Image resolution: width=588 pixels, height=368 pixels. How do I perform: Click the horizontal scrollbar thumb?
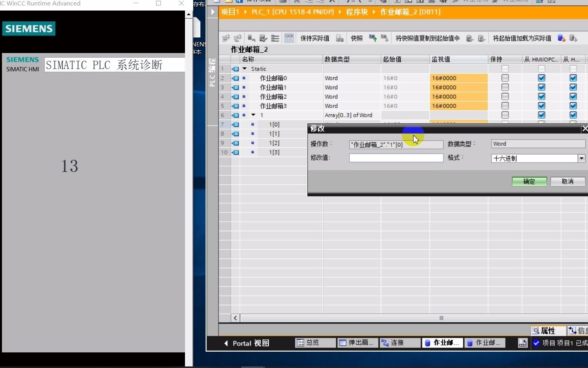(441, 318)
